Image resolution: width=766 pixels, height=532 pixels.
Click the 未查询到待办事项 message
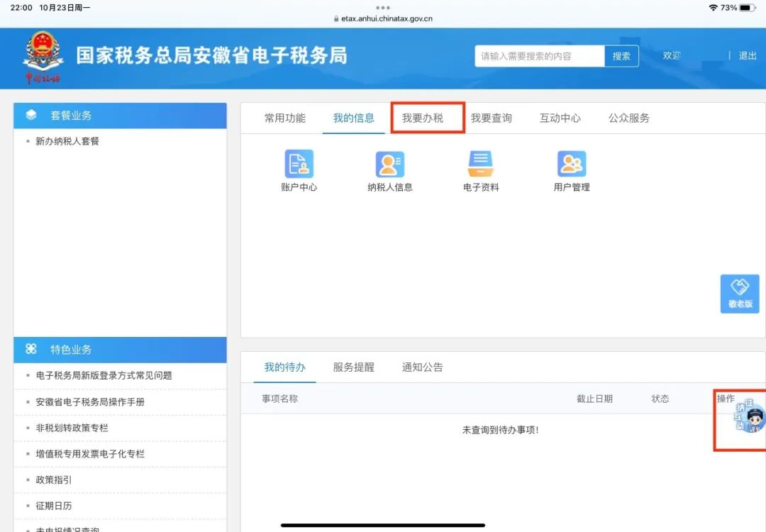click(500, 430)
